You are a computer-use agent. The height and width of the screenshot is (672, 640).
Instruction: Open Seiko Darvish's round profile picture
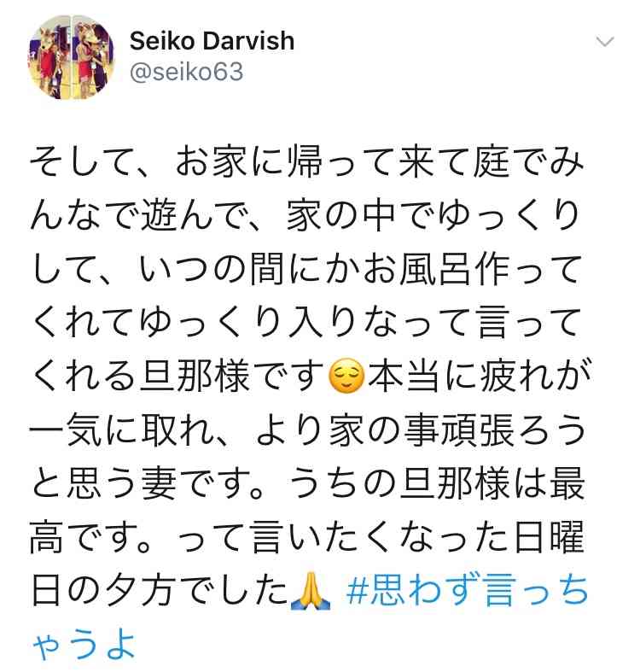point(71,57)
